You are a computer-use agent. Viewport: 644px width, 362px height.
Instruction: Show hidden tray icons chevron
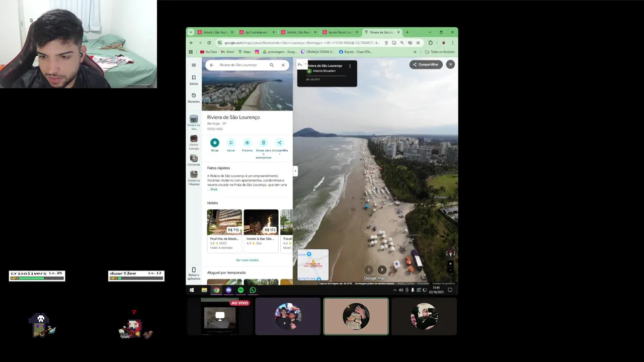pyautogui.click(x=394, y=290)
